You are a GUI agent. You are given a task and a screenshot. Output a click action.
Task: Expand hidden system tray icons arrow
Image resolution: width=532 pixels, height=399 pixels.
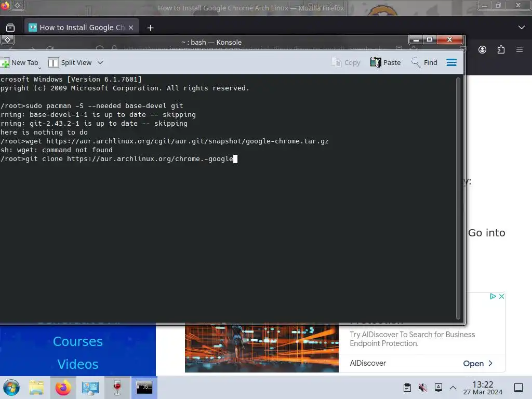[453, 388]
